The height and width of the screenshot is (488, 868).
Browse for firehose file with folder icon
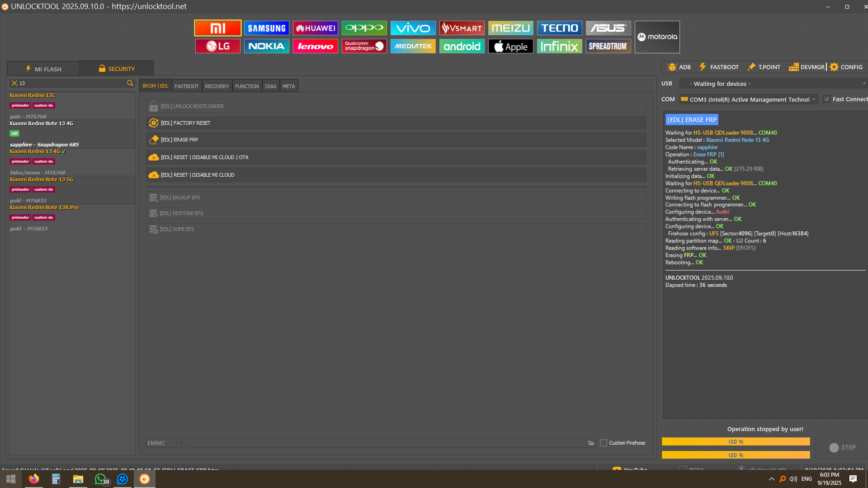click(x=591, y=443)
